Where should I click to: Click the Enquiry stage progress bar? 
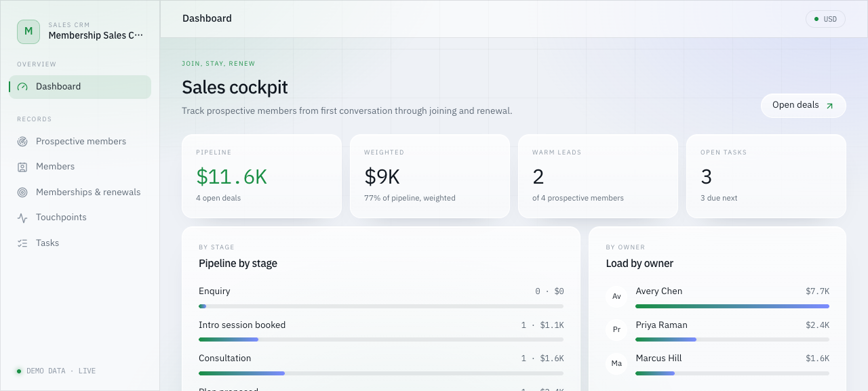(381, 306)
